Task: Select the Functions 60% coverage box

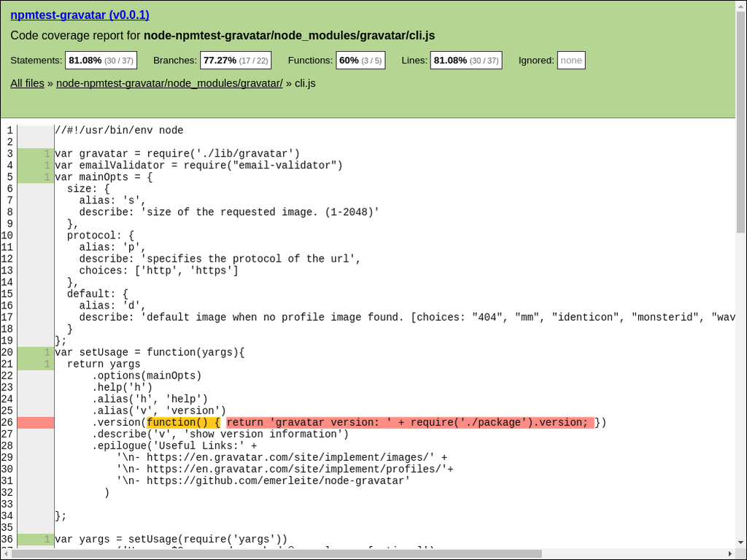Action: click(360, 61)
